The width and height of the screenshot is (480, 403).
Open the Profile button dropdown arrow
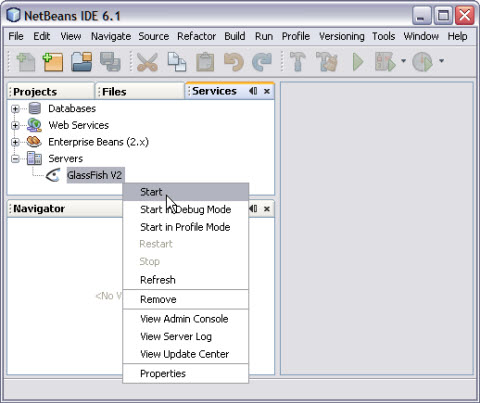[441, 61]
